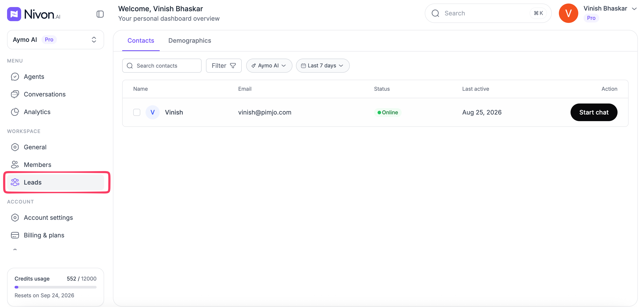644x307 pixels.
Task: Open Analytics from the menu
Action: [x=56, y=112]
